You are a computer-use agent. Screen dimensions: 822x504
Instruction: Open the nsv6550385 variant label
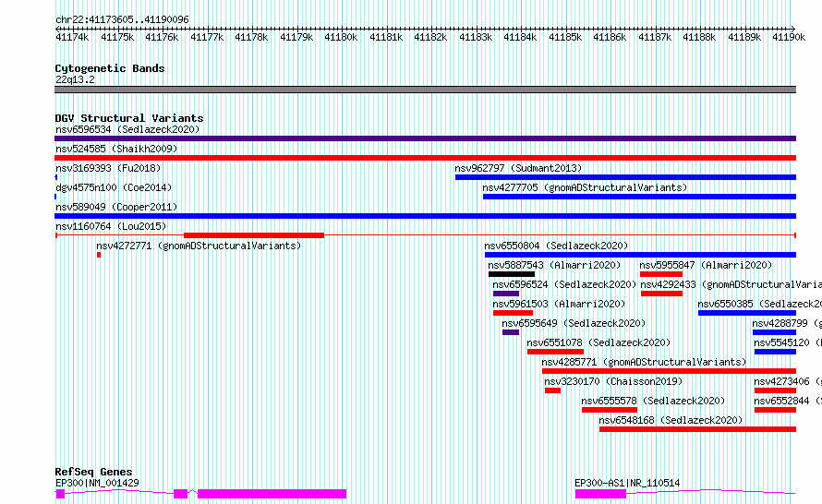pos(759,304)
